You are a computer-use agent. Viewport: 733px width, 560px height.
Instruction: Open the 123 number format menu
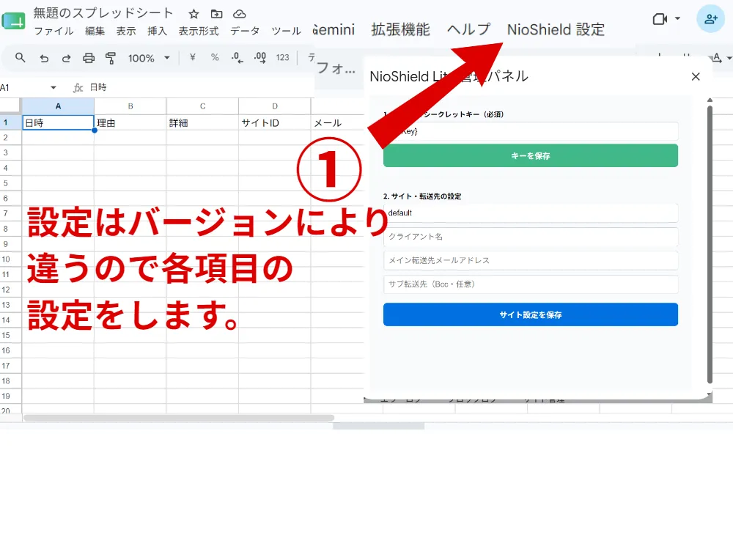coord(282,57)
